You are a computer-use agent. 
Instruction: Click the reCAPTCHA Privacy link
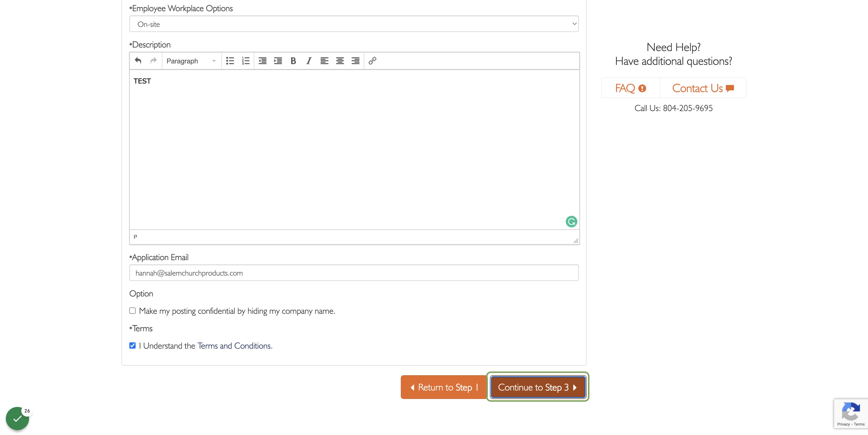843,424
